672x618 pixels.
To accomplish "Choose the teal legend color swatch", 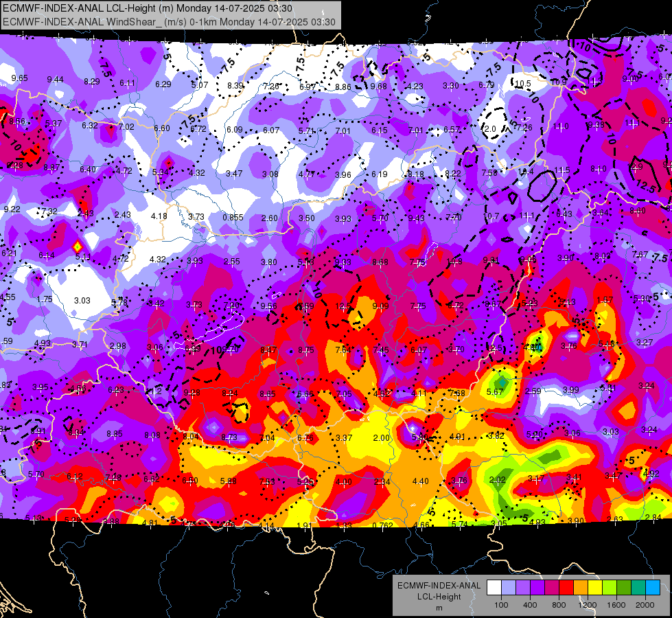I will pyautogui.click(x=638, y=588).
